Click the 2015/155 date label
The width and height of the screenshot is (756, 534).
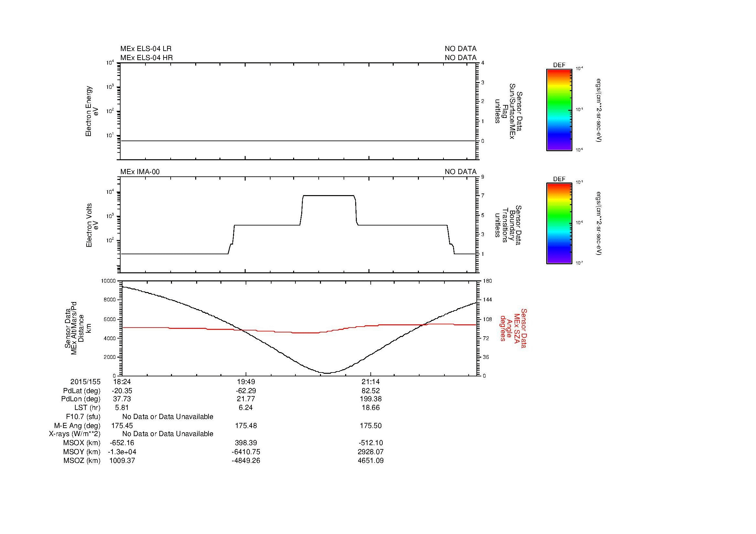click(85, 382)
